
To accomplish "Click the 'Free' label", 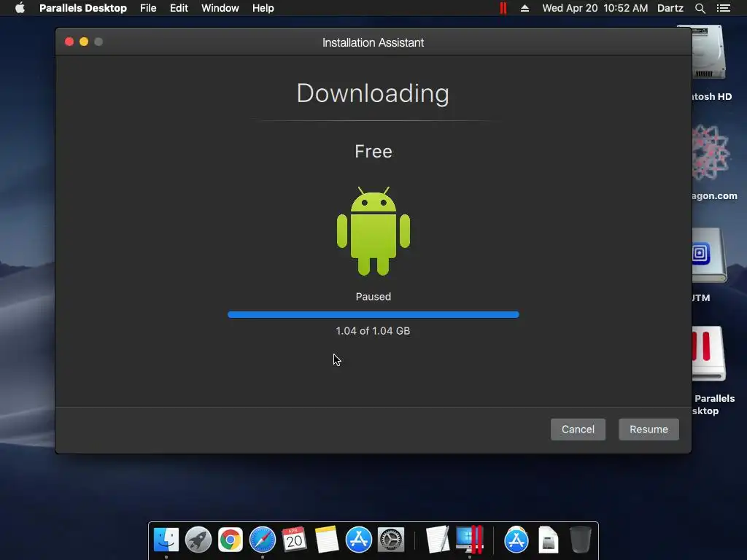I will click(x=373, y=152).
